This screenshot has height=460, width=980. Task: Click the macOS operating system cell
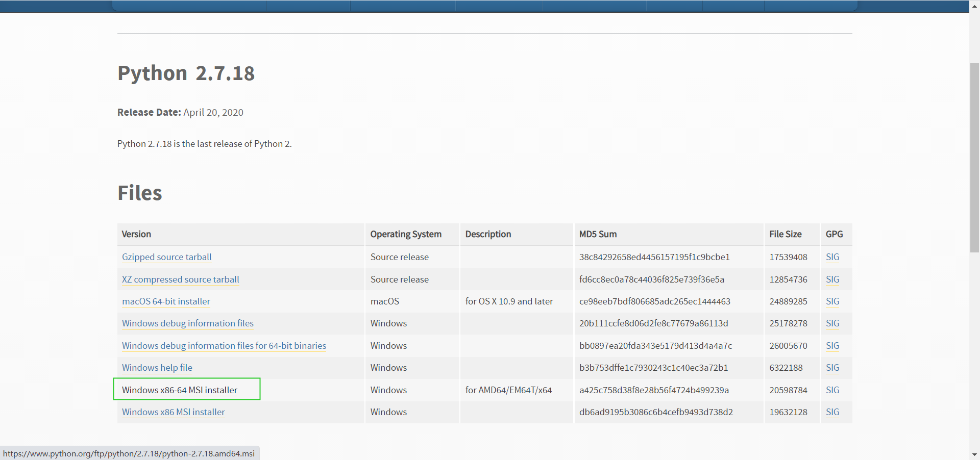385,301
